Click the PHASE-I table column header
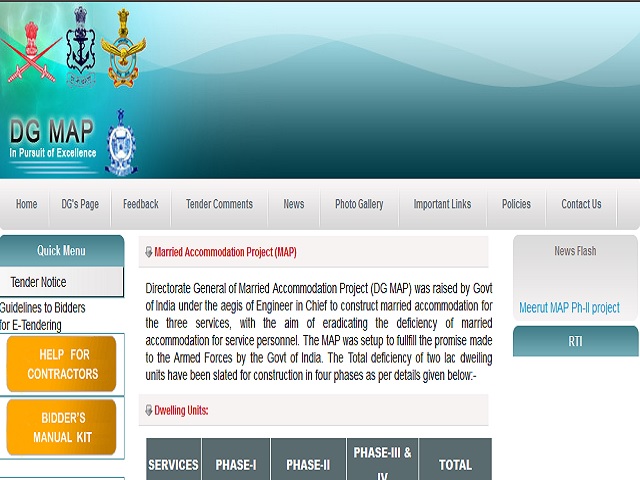640x480 pixels. [236, 460]
